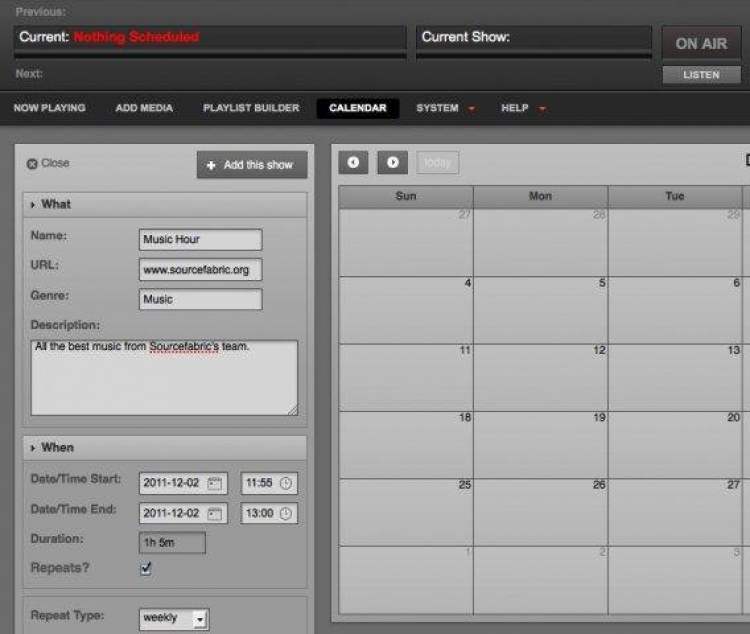Go to next month with right arrow
Image resolution: width=750 pixels, height=634 pixels.
[x=392, y=163]
